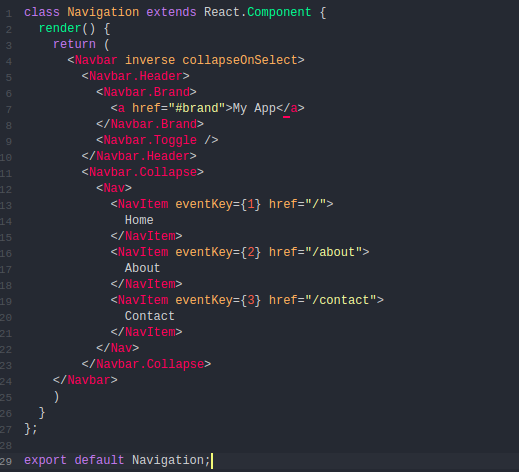Click the 'extends' keyword
The image size is (519, 472).
171,12
